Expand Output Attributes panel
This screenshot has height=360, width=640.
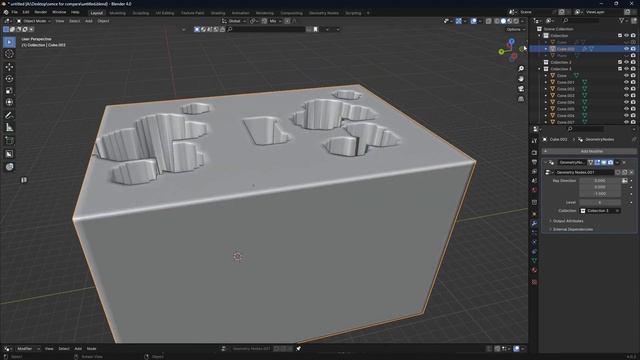coord(567,221)
